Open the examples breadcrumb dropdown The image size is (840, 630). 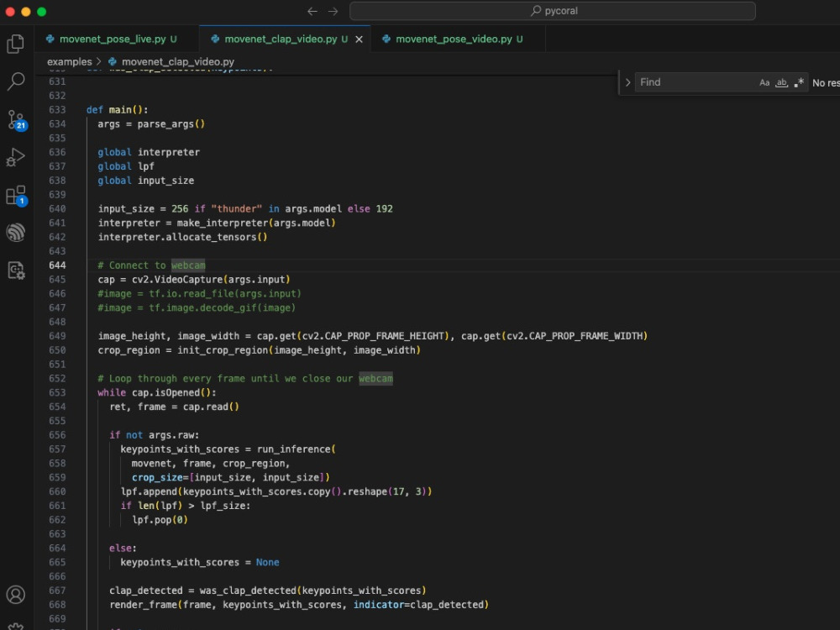[69, 61]
